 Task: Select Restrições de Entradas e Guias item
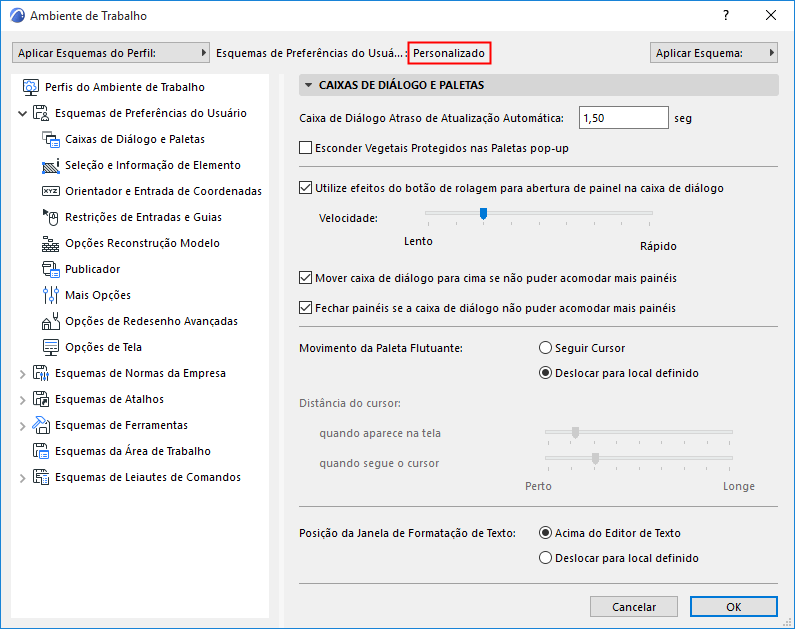(143, 217)
